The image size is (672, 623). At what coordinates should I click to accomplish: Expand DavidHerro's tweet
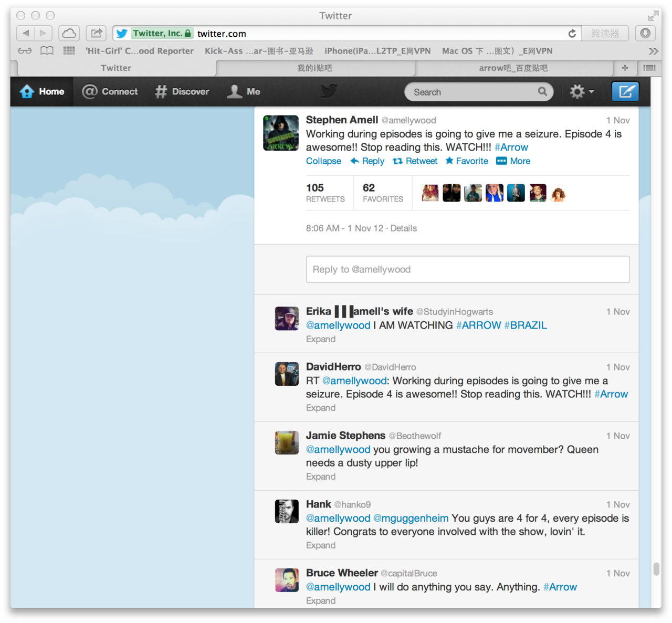[x=321, y=408]
